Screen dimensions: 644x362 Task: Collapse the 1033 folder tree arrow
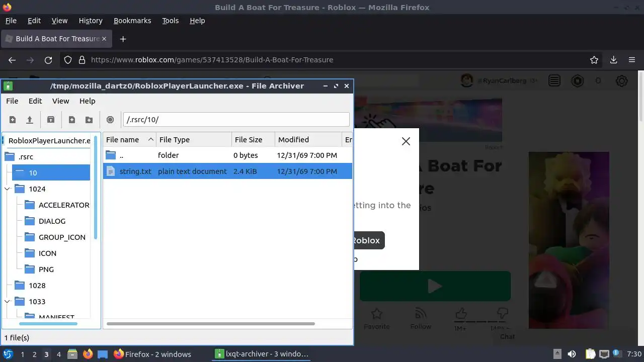point(8,302)
